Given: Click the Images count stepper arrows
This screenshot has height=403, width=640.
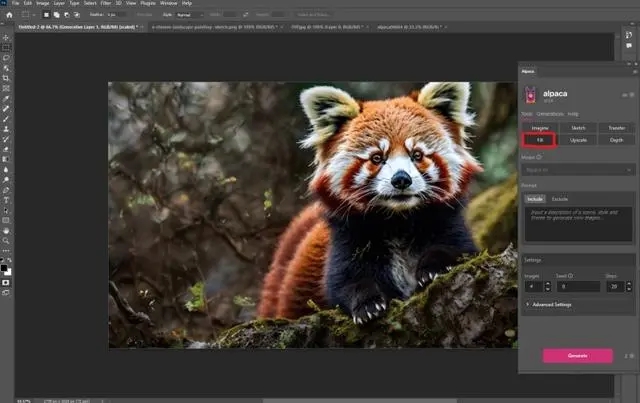Looking at the screenshot, I should (548, 287).
